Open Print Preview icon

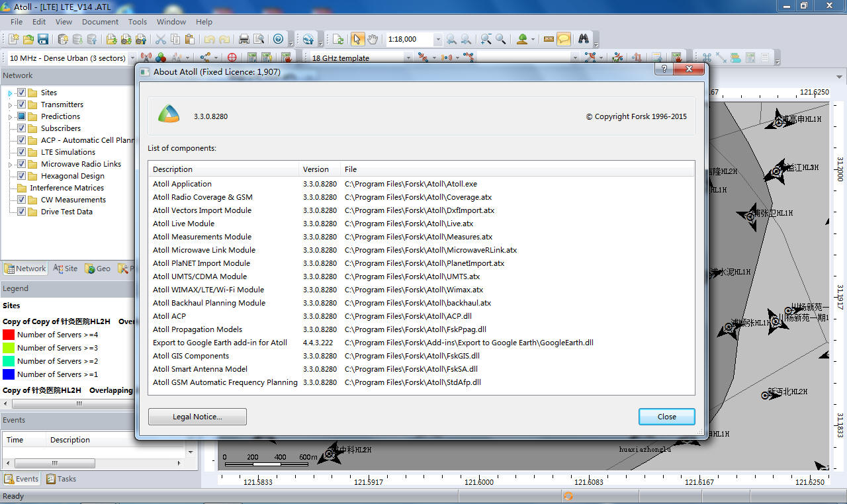(x=259, y=39)
